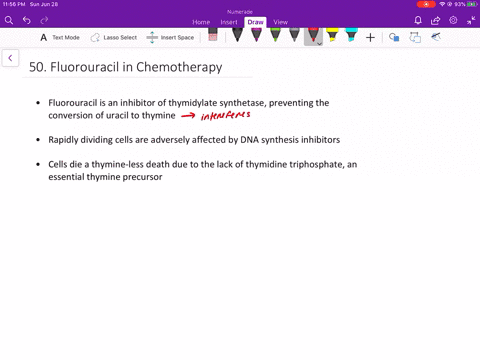Viewport: 480px width, 360px height.
Task: Select the magenta pen
Action: tap(256, 35)
